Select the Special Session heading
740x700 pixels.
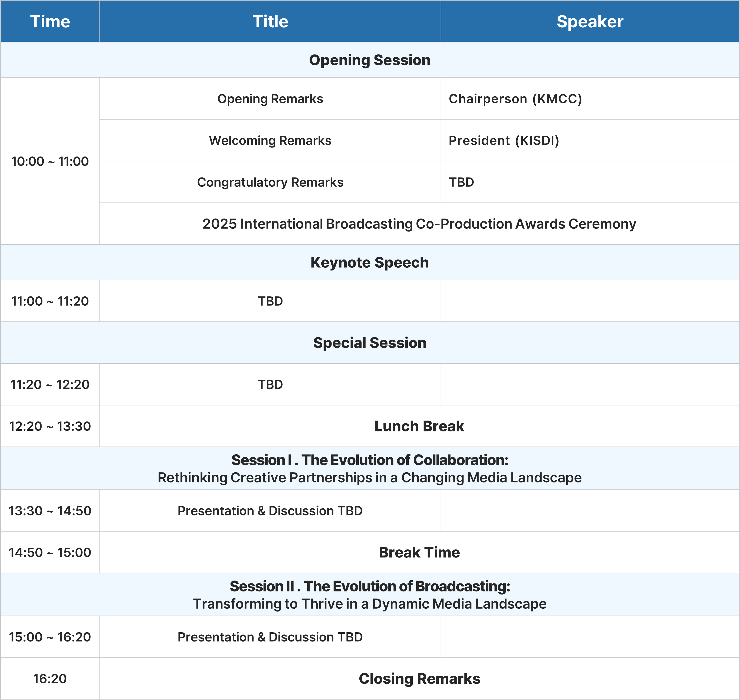click(370, 343)
